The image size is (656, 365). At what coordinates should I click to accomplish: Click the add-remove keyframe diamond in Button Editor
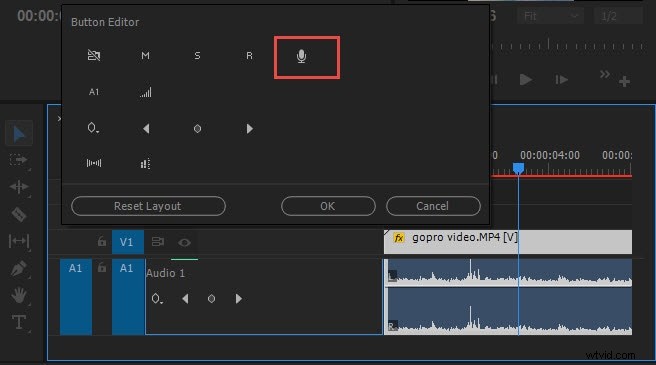[197, 129]
